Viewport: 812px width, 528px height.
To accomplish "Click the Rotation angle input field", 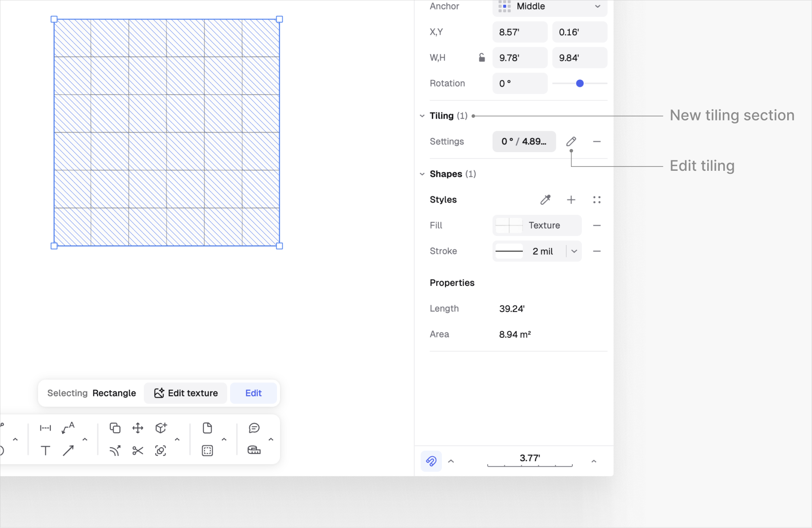I will point(520,83).
